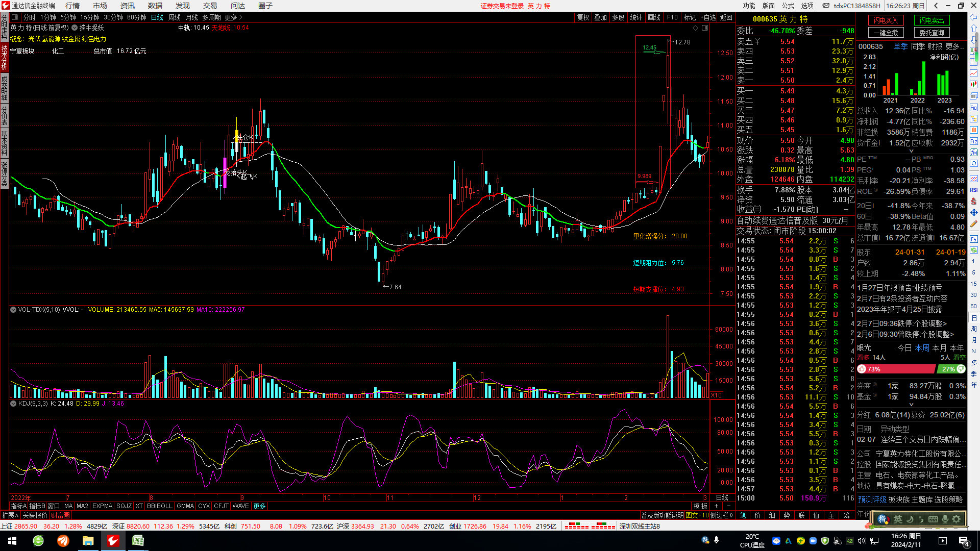Viewport: 980px width, 551px height.
Task: Open Excel from the Windows taskbar
Action: coord(138,540)
